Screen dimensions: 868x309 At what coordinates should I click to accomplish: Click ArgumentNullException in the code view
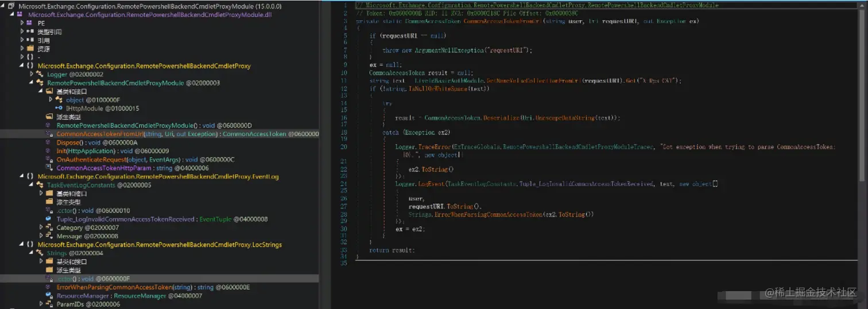tap(449, 50)
